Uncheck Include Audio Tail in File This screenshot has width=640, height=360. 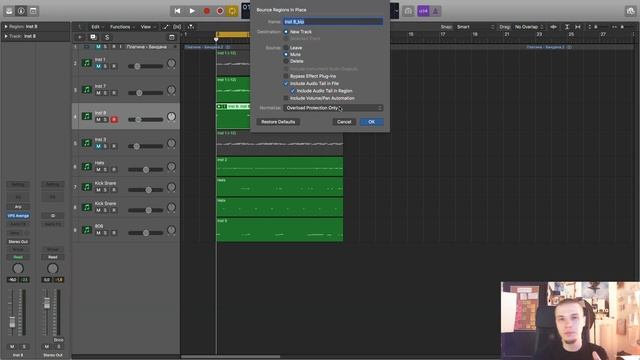pos(286,83)
